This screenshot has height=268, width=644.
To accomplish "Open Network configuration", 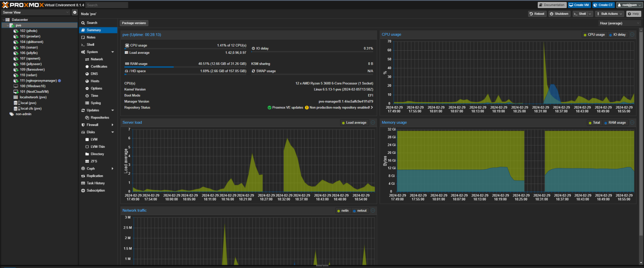I will point(98,59).
